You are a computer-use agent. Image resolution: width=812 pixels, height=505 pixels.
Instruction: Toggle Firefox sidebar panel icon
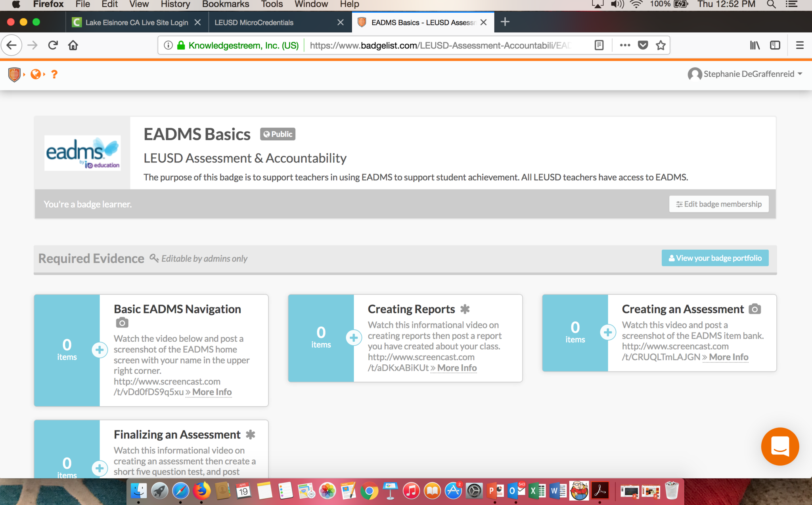click(775, 45)
